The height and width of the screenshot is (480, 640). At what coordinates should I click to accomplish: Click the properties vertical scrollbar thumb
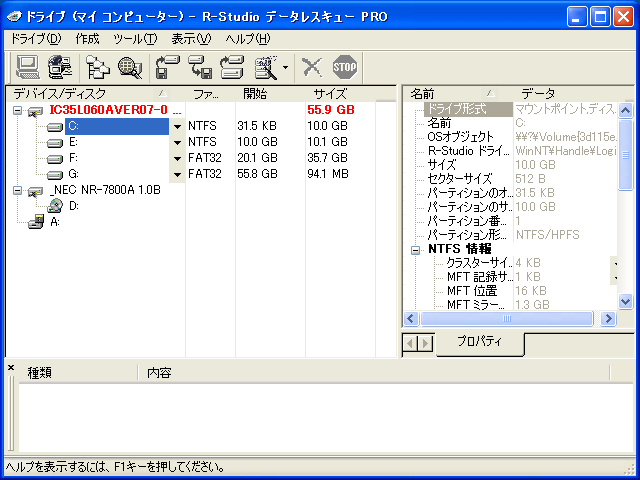pyautogui.click(x=625, y=154)
